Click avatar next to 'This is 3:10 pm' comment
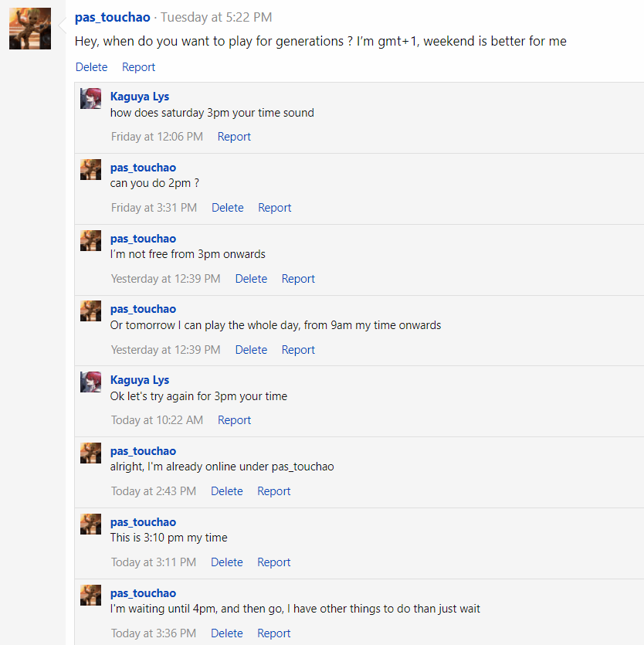The height and width of the screenshot is (645, 644). tap(91, 524)
